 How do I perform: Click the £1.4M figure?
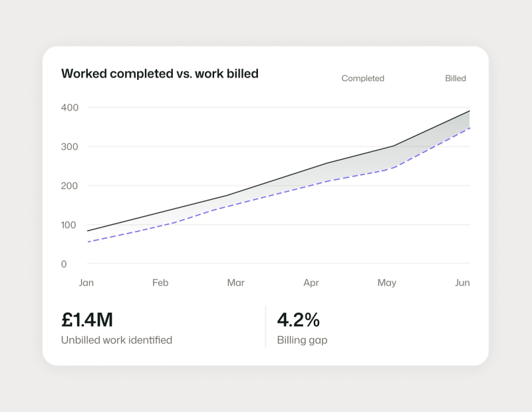(87, 320)
